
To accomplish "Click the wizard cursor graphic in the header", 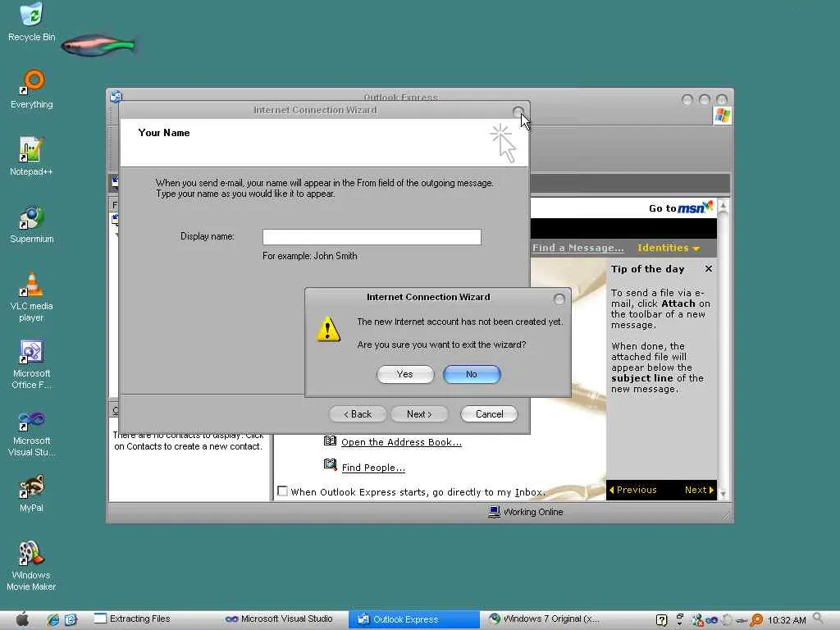I will point(504,143).
